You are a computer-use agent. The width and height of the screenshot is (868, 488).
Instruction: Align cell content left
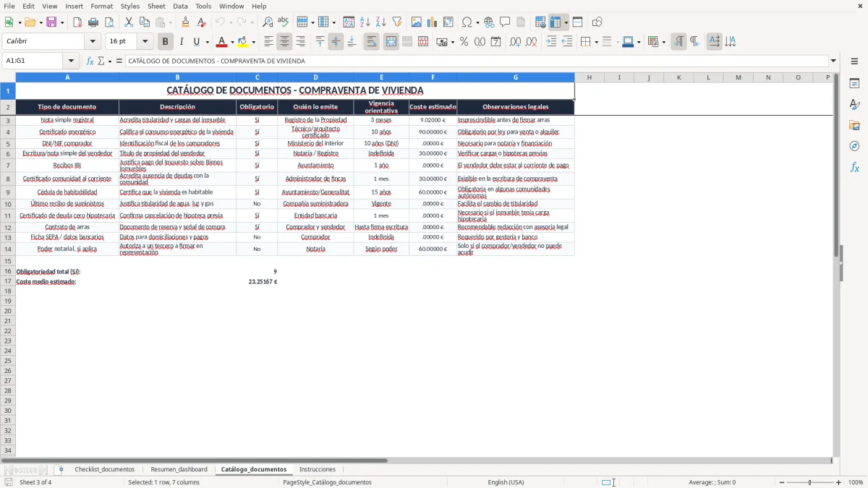(268, 42)
